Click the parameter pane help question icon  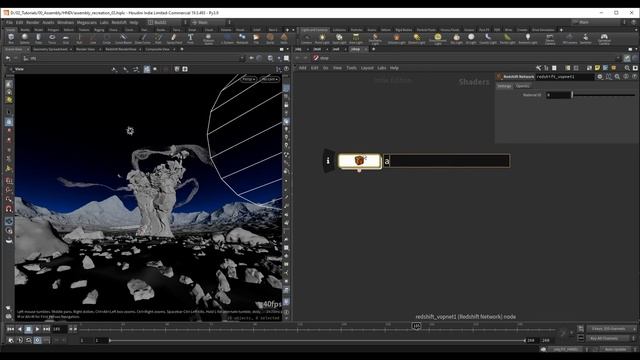point(635,77)
